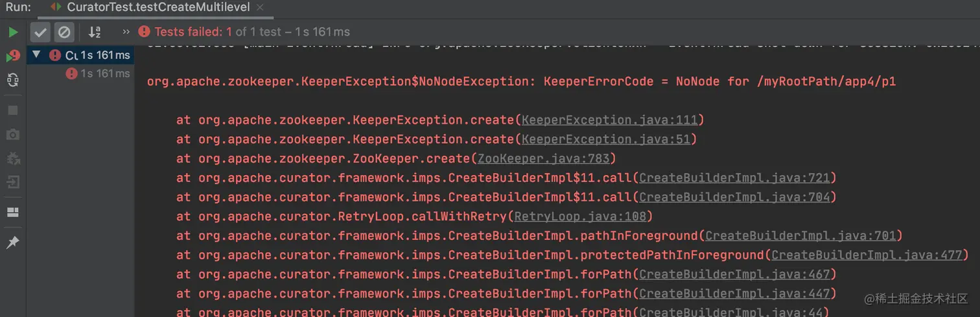The image size is (980, 317).
Task: Click the camera dump threads icon
Action: pyautogui.click(x=13, y=134)
